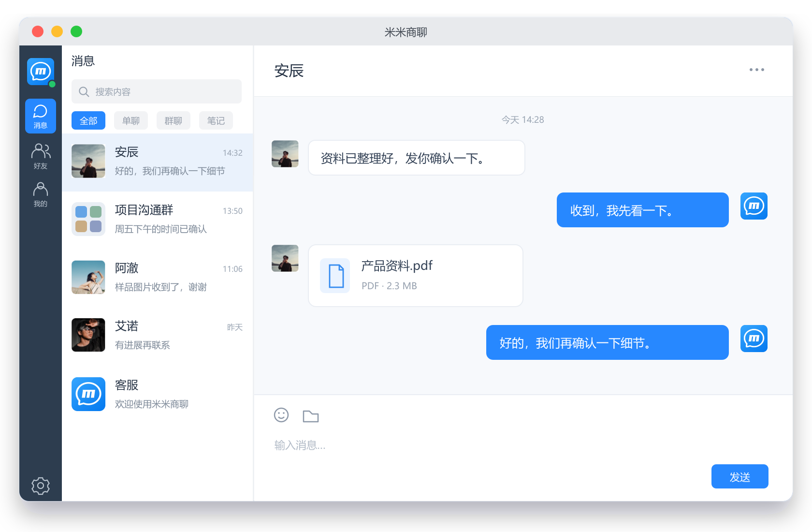Open the 安辰 conversation in list
Screen dimensions: 812x532
coord(158,162)
